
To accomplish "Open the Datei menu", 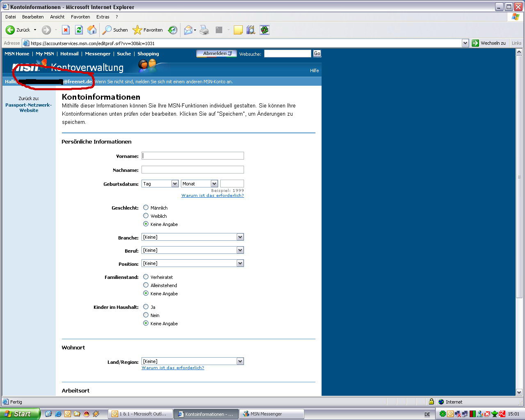I will coord(11,17).
